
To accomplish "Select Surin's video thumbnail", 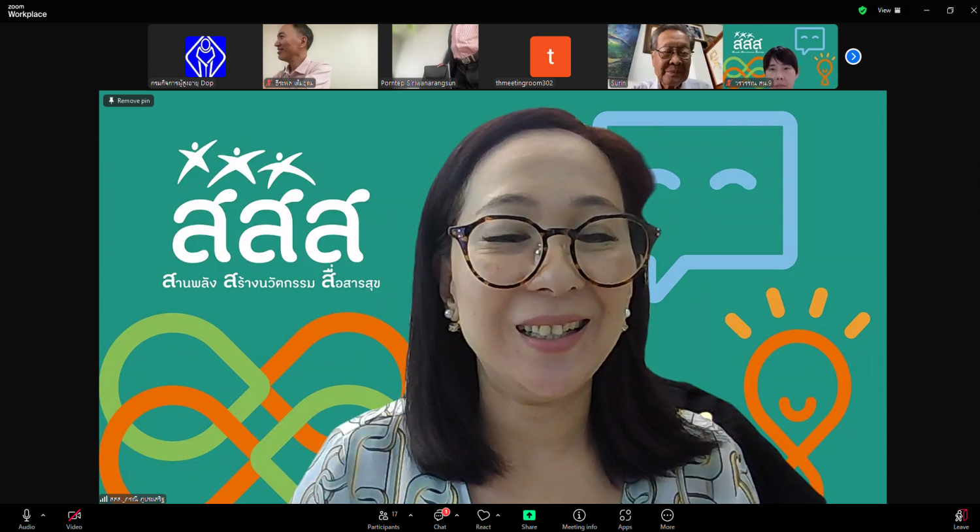I will (665, 56).
